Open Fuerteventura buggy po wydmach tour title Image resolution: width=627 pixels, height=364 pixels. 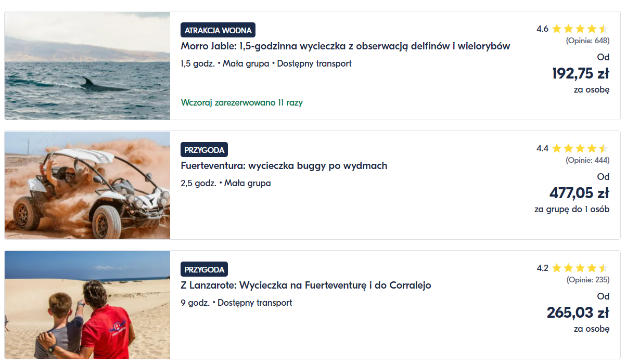pos(284,166)
